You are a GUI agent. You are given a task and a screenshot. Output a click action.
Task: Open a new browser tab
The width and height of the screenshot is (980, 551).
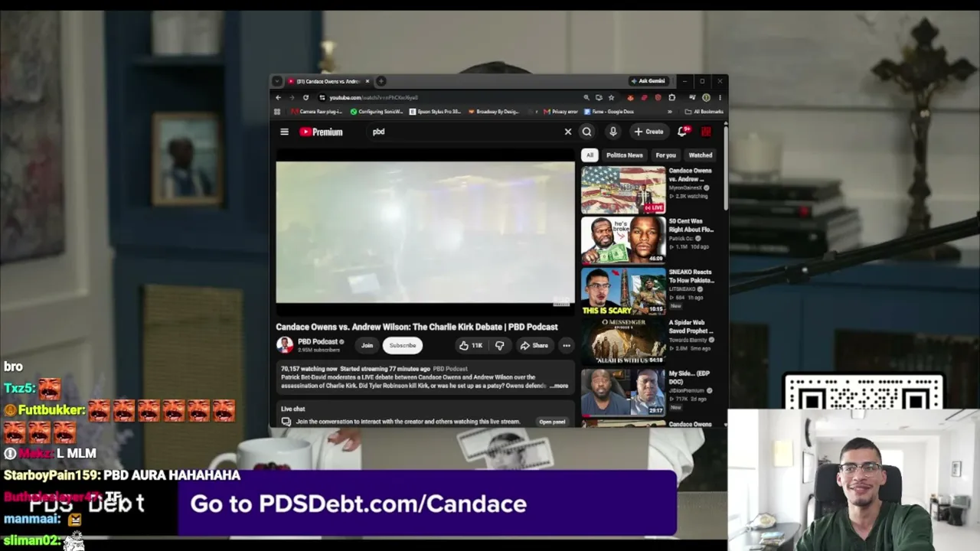coord(381,81)
